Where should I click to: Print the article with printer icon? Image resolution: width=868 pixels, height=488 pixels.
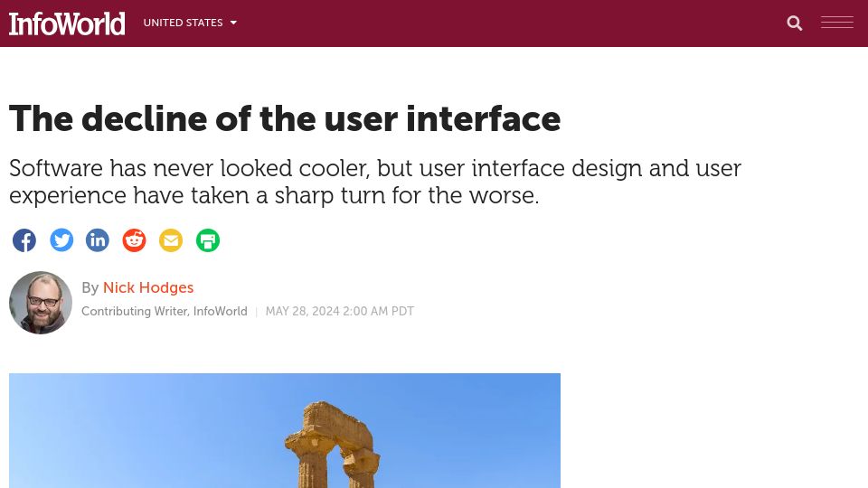208,240
